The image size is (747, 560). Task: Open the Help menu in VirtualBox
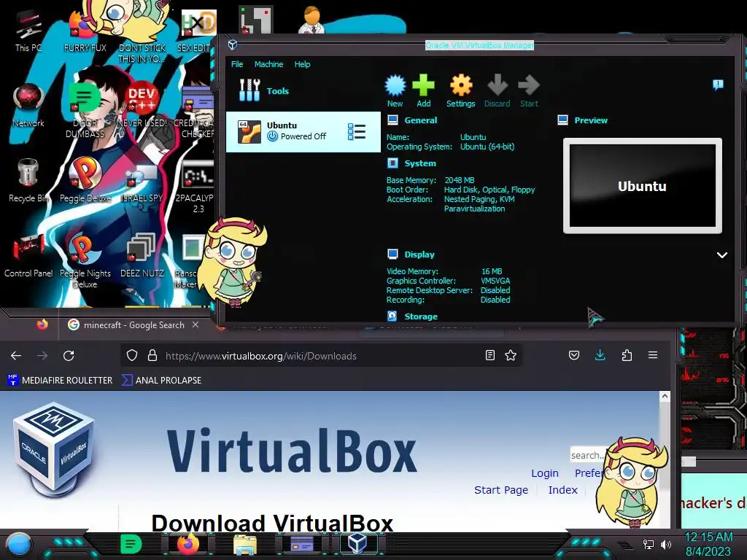click(x=302, y=64)
